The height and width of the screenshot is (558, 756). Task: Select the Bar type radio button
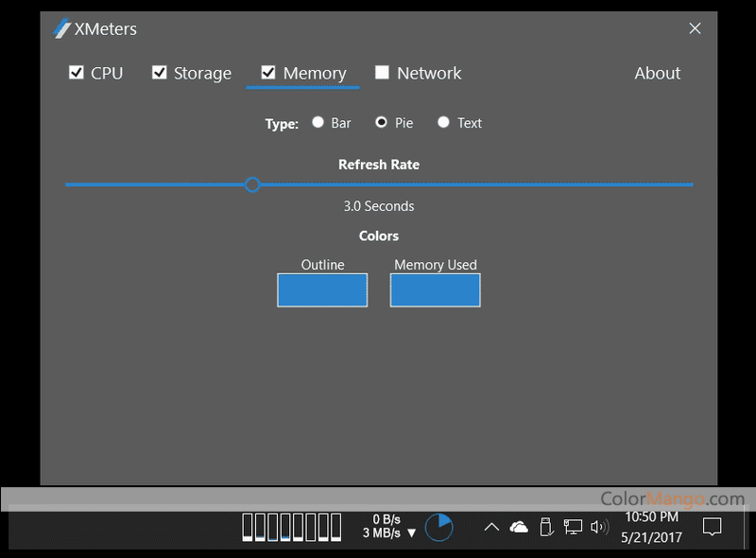[x=318, y=122]
